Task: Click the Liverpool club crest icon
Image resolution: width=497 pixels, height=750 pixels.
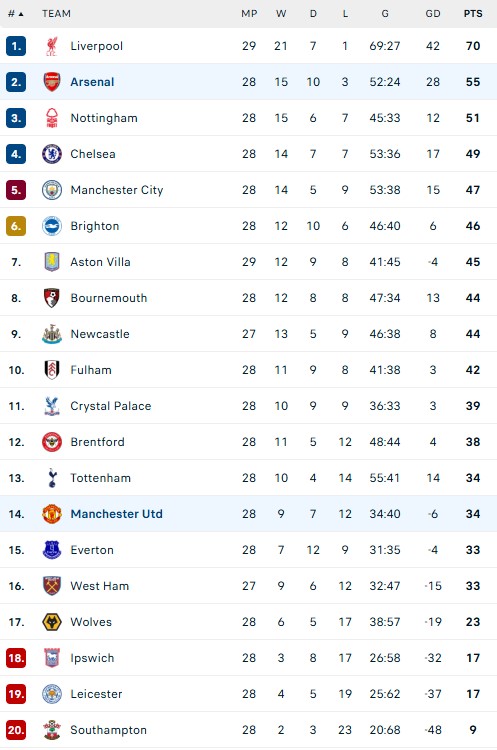Action: pos(52,46)
